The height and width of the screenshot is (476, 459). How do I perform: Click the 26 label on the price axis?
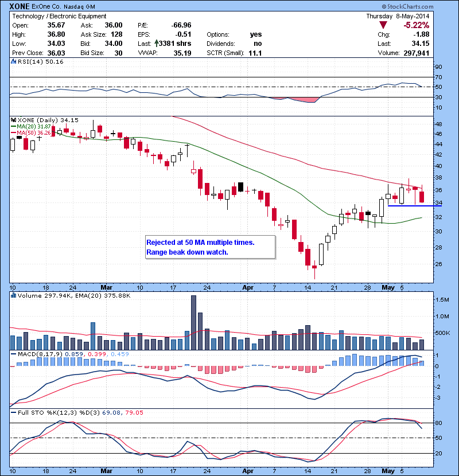pos(439,264)
